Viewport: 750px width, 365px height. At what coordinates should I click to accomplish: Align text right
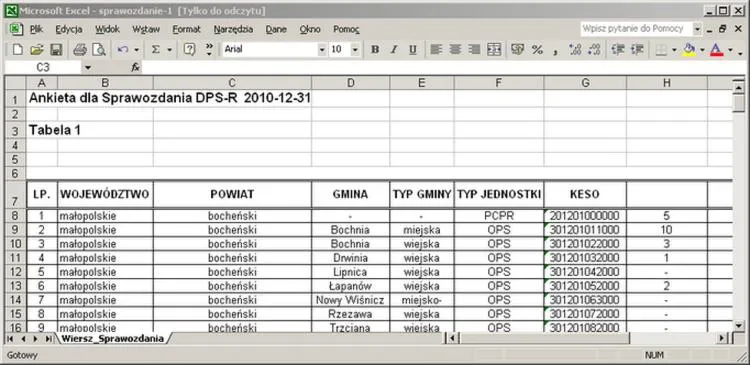(474, 49)
